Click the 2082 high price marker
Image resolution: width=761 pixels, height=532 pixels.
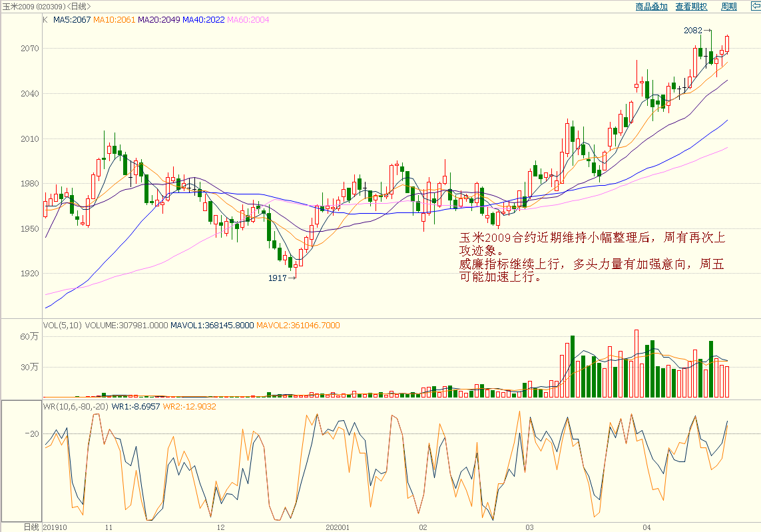(694, 31)
